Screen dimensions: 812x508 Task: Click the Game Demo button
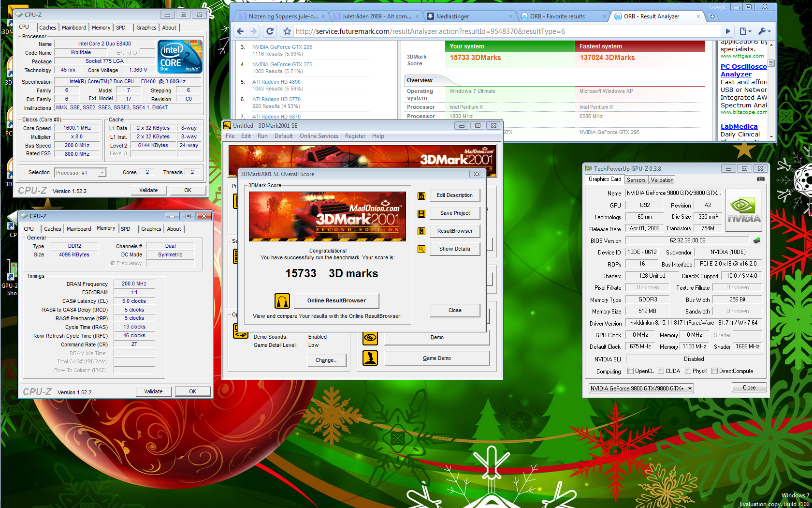437,358
